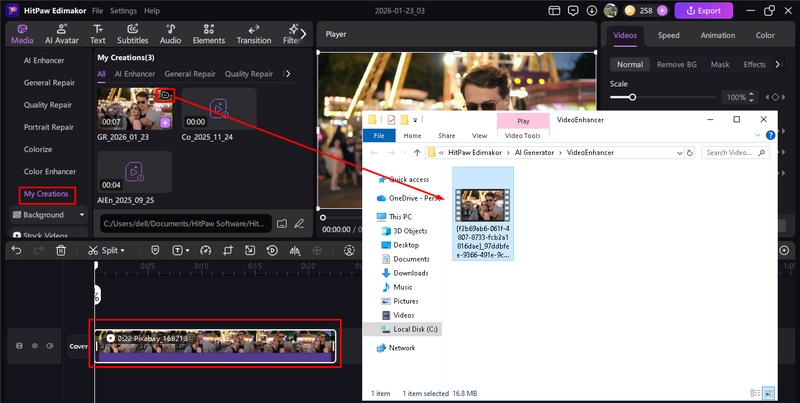Toggle the Scale keyframe diamond
The width and height of the screenshot is (800, 403).
[775, 97]
